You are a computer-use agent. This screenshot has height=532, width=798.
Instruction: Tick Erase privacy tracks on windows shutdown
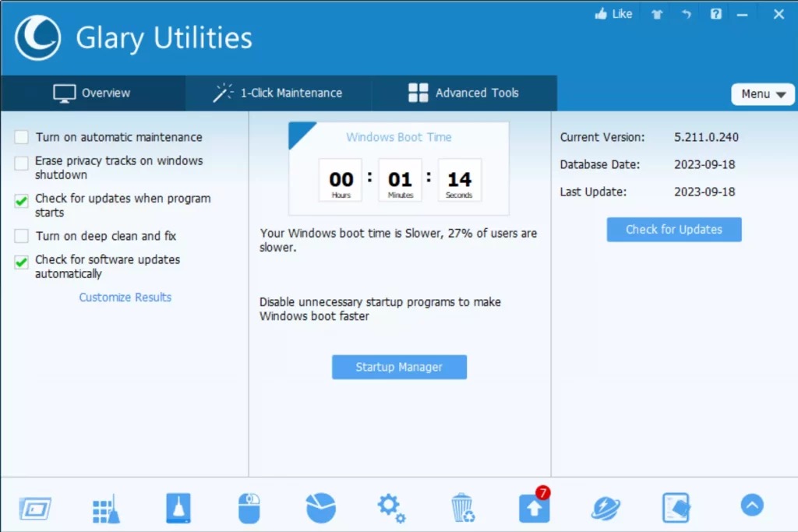pos(21,164)
